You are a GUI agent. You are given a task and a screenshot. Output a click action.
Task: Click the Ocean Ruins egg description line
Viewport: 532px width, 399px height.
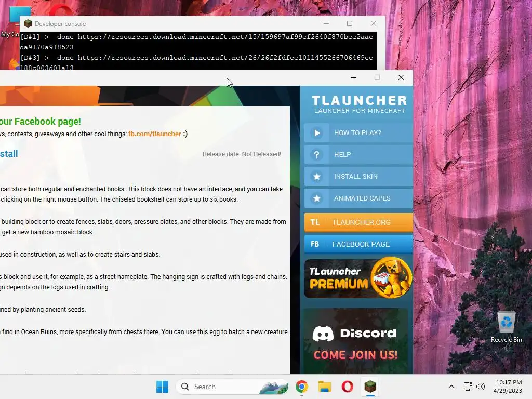[x=144, y=332]
